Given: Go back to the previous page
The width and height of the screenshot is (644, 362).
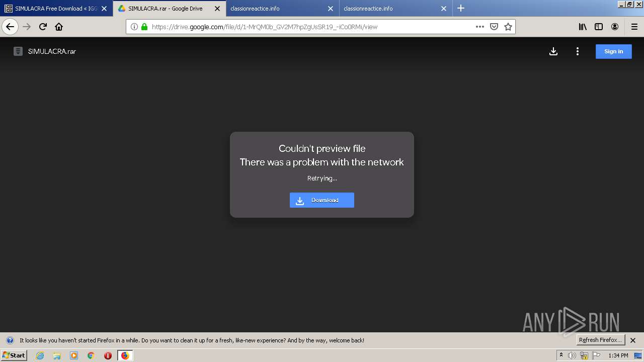Looking at the screenshot, I should pos(10,27).
